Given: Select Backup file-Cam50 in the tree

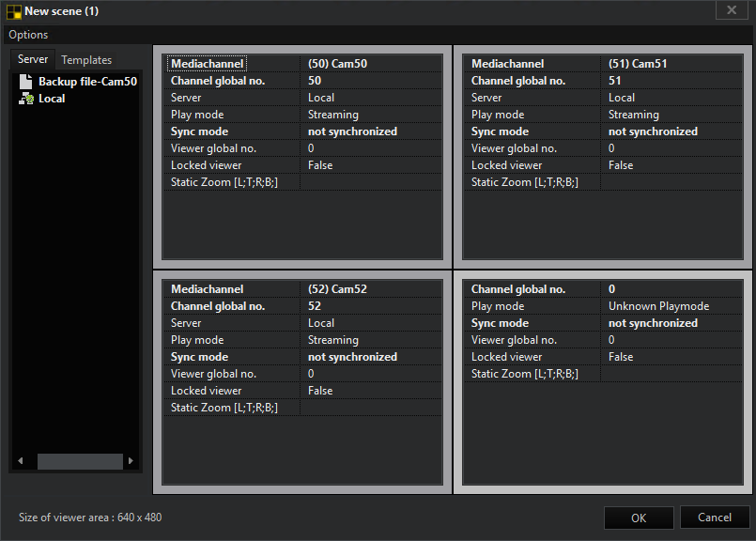Looking at the screenshot, I should point(87,82).
